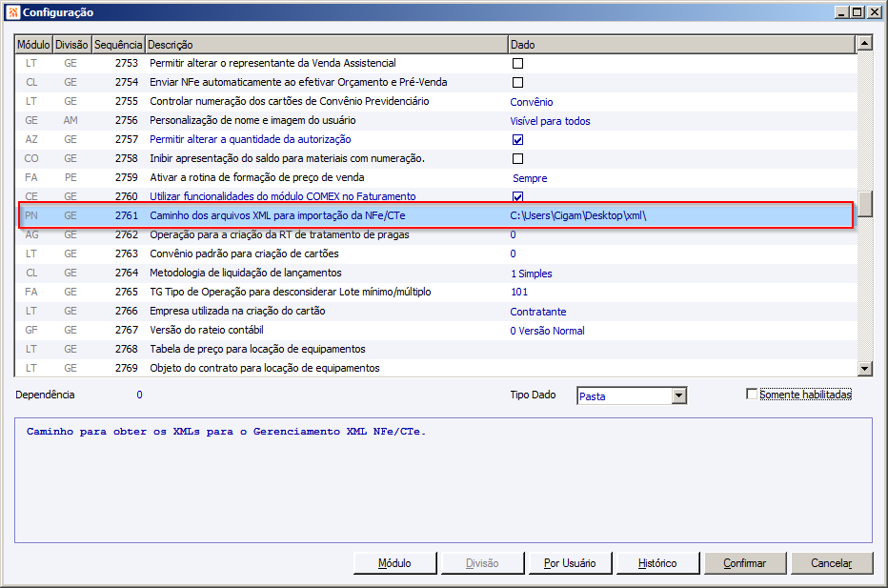Select row 2758 Inibir apresentação do saldo
This screenshot has width=888, height=588.
(435, 158)
